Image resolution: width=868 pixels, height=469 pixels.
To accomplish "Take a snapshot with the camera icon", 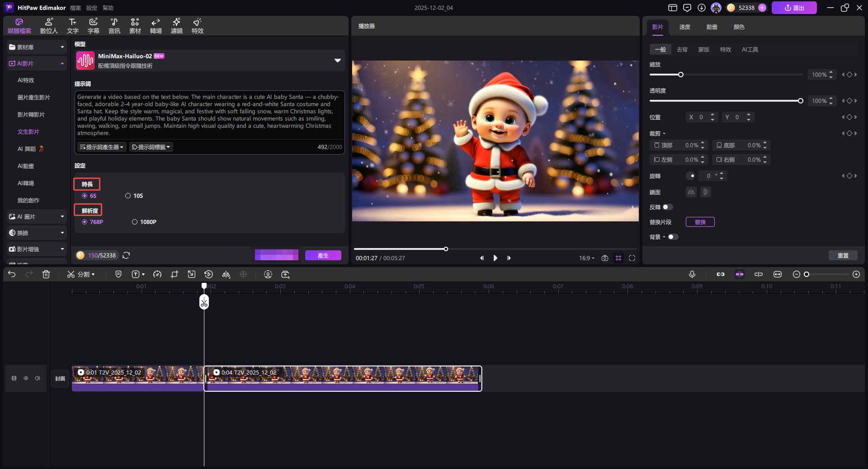I will [604, 258].
